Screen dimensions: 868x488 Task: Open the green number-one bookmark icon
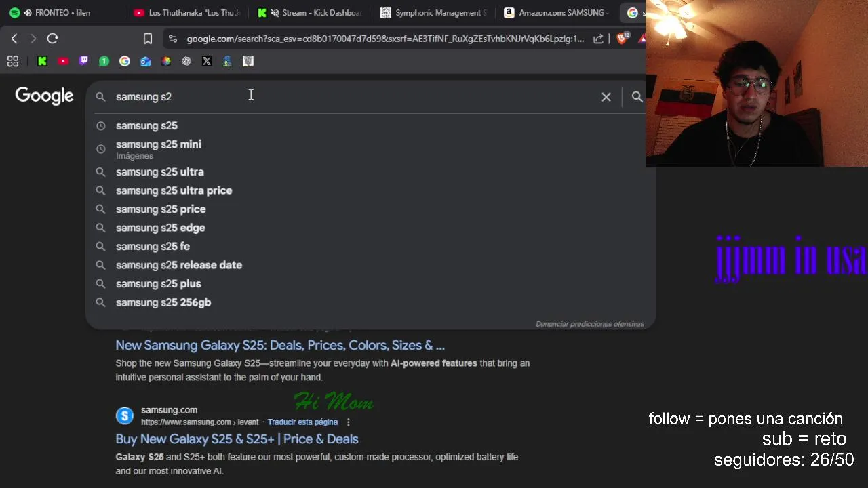pyautogui.click(x=104, y=61)
